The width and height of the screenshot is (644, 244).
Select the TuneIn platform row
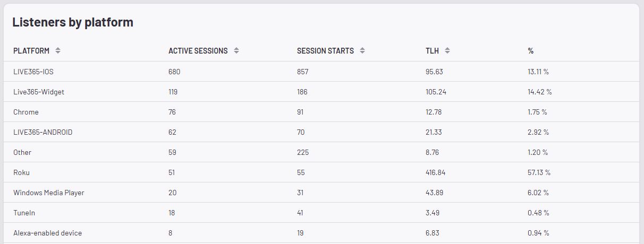pos(24,213)
